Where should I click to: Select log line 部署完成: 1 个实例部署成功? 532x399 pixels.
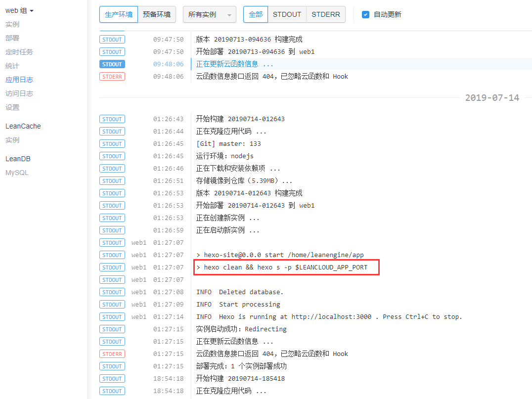coord(241,366)
